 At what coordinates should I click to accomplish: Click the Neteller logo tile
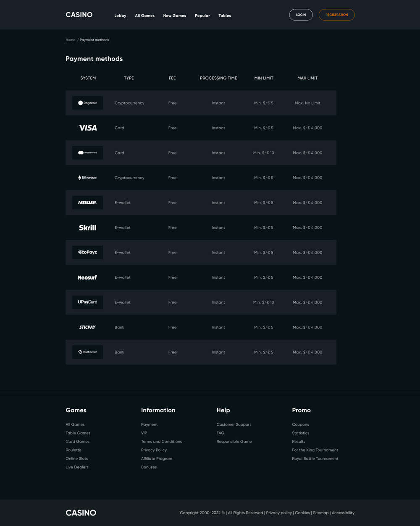87,203
